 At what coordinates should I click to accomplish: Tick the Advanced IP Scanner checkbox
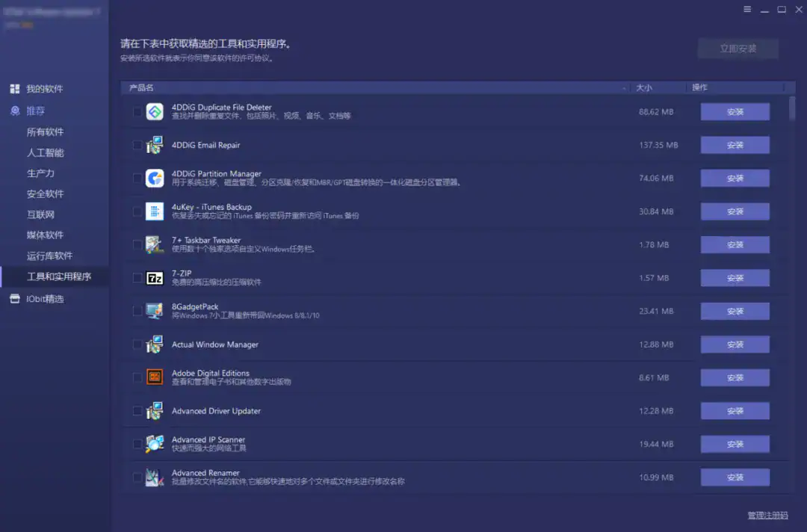(137, 444)
